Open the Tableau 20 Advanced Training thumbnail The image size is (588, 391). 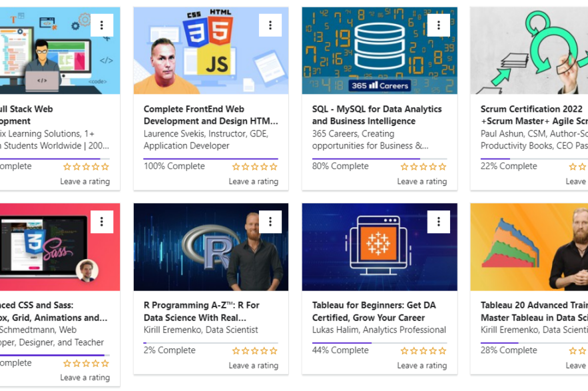pyautogui.click(x=529, y=247)
